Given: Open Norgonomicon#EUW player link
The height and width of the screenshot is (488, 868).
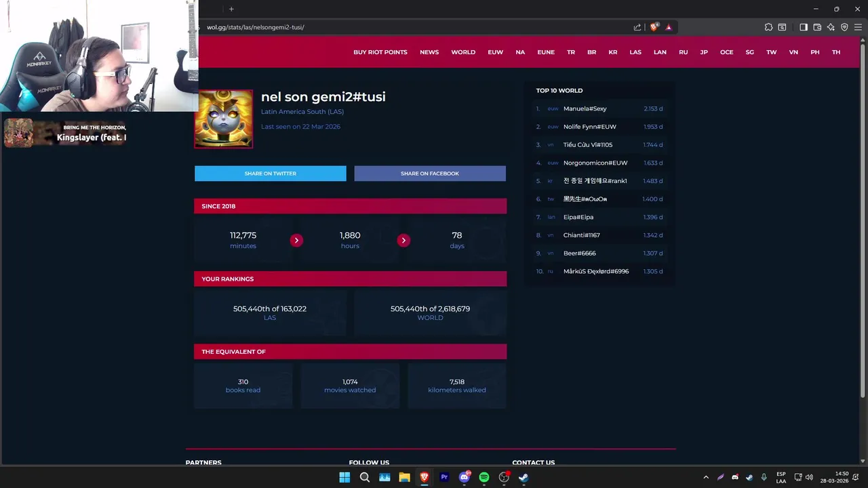Looking at the screenshot, I should coord(595,163).
